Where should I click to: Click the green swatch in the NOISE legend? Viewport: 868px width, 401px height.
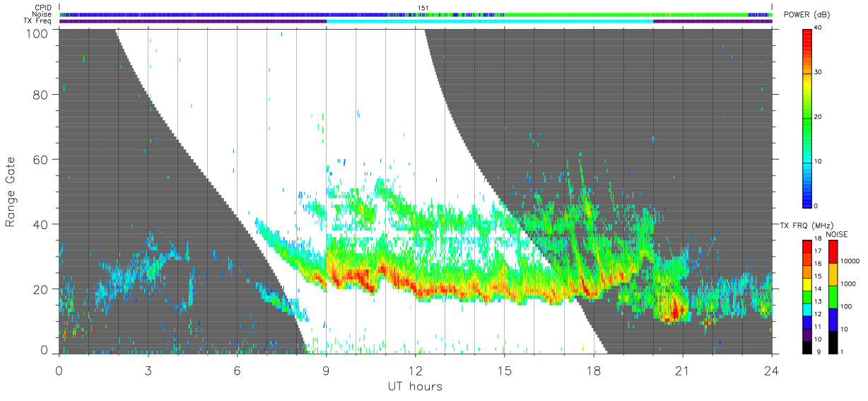point(832,296)
